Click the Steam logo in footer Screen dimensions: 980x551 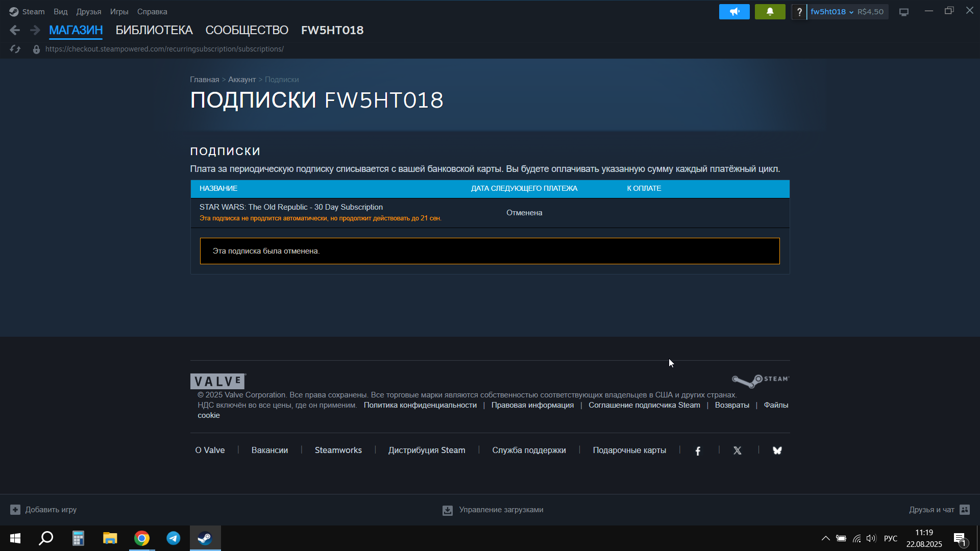(x=761, y=381)
